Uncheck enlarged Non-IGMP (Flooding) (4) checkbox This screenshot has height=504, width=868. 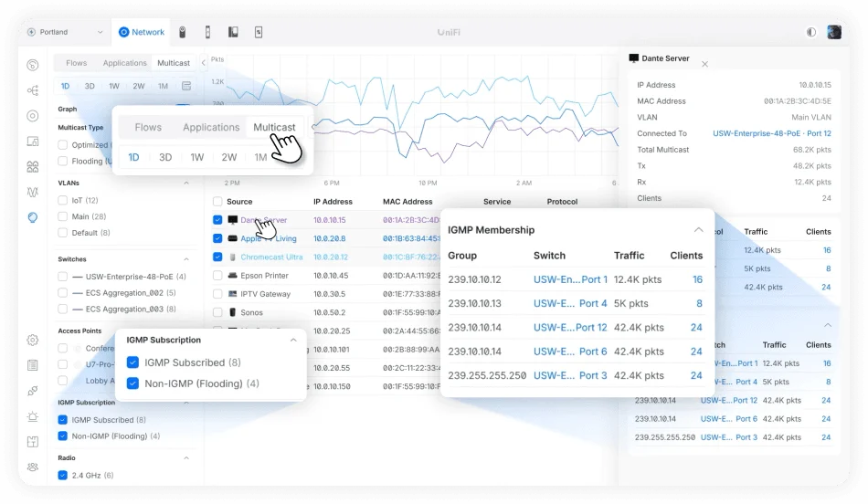click(132, 383)
